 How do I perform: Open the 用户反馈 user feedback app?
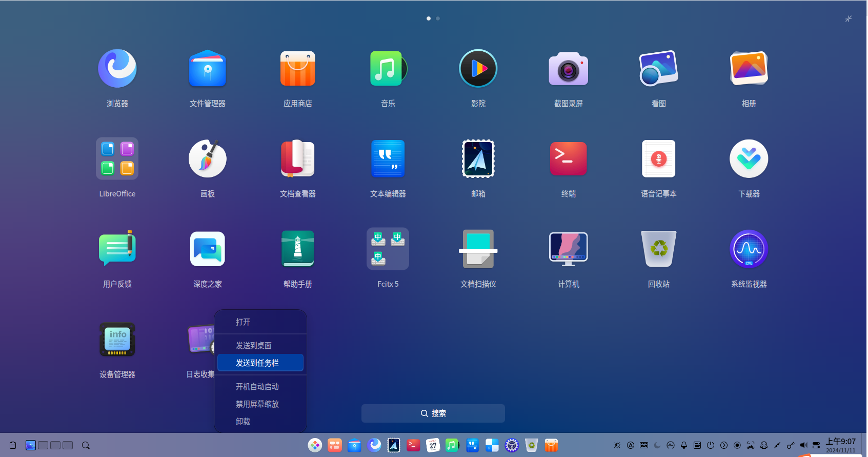(x=117, y=249)
